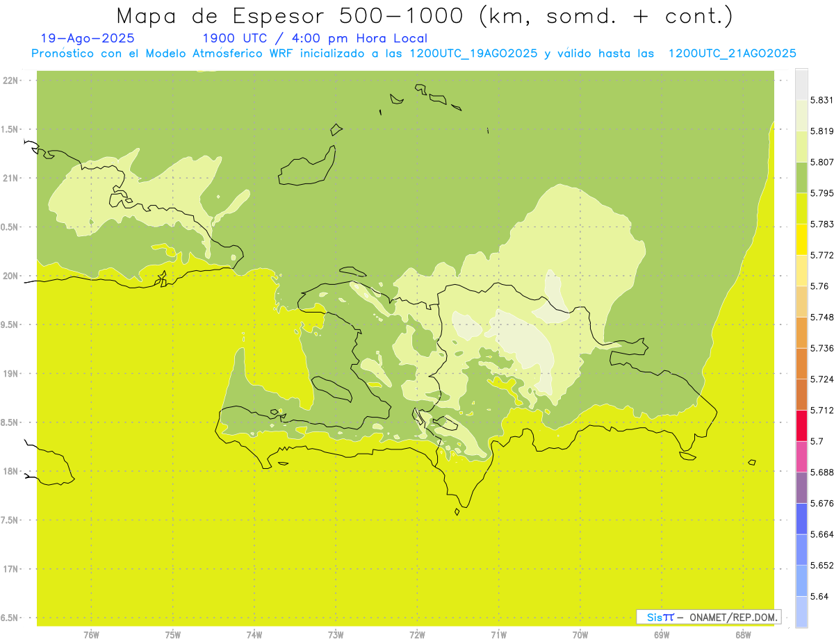This screenshot has width=834, height=644.
Task: Click the legend value '5.712'
Action: [x=821, y=410]
